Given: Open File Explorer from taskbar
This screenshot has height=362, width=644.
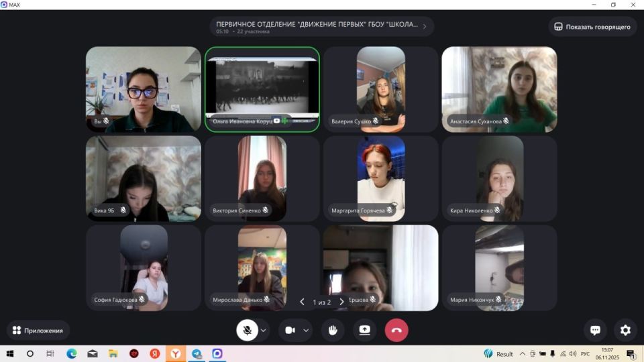Looking at the screenshot, I should [113, 353].
